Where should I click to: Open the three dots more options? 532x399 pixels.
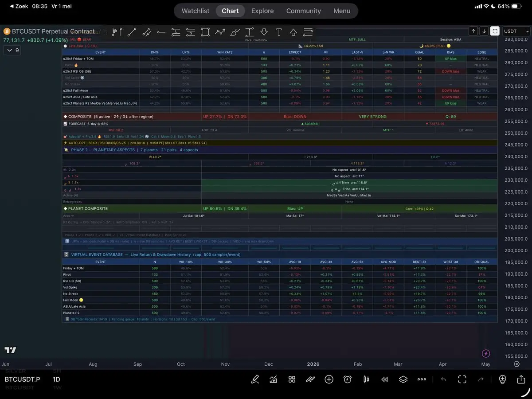pyautogui.click(x=422, y=379)
